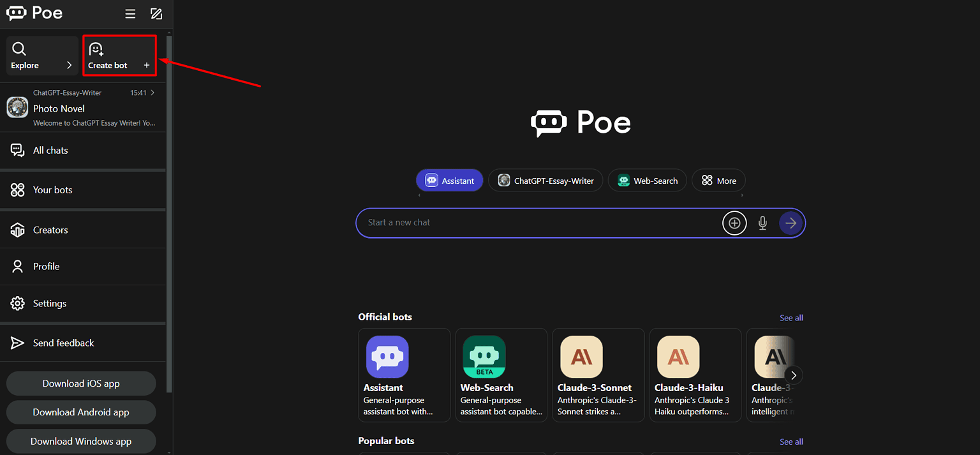980x455 pixels.
Task: Click the Poe logo in the top bar
Action: 34,13
